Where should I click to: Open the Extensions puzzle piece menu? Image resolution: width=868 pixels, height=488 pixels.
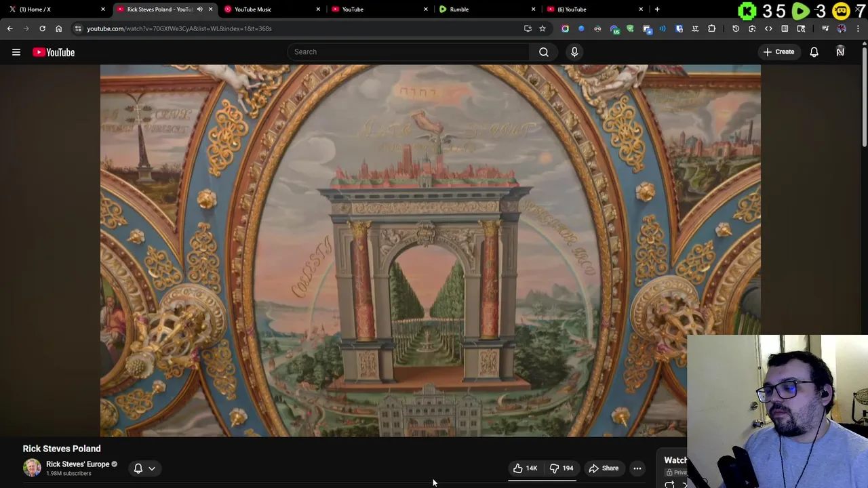point(711,28)
